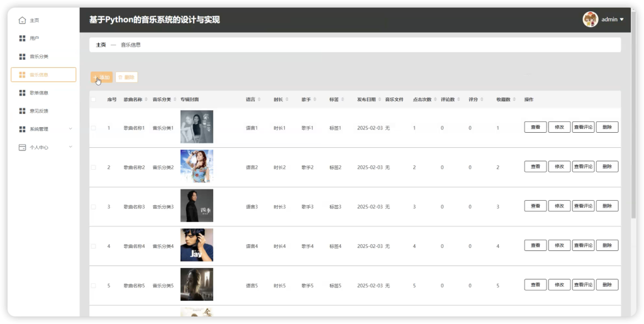Viewport: 644px width, 324px height.
Task: Click the grid icon next to 音乐分类
Action: 22,56
